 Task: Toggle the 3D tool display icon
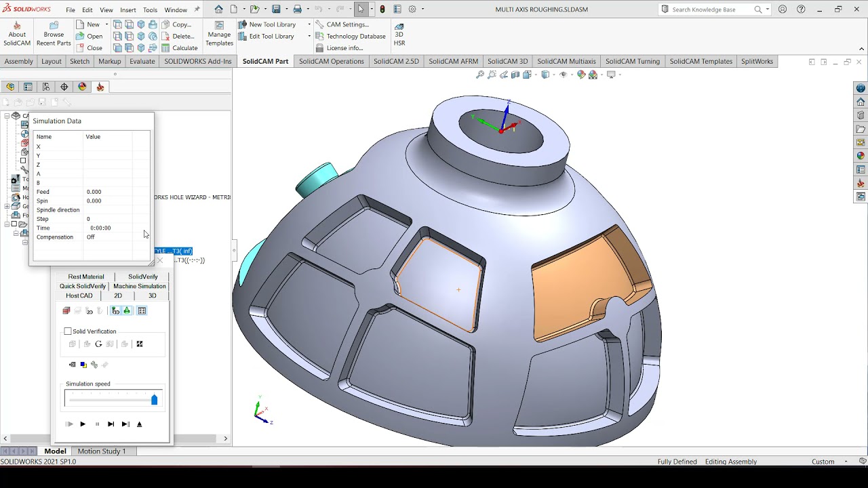[x=116, y=310]
